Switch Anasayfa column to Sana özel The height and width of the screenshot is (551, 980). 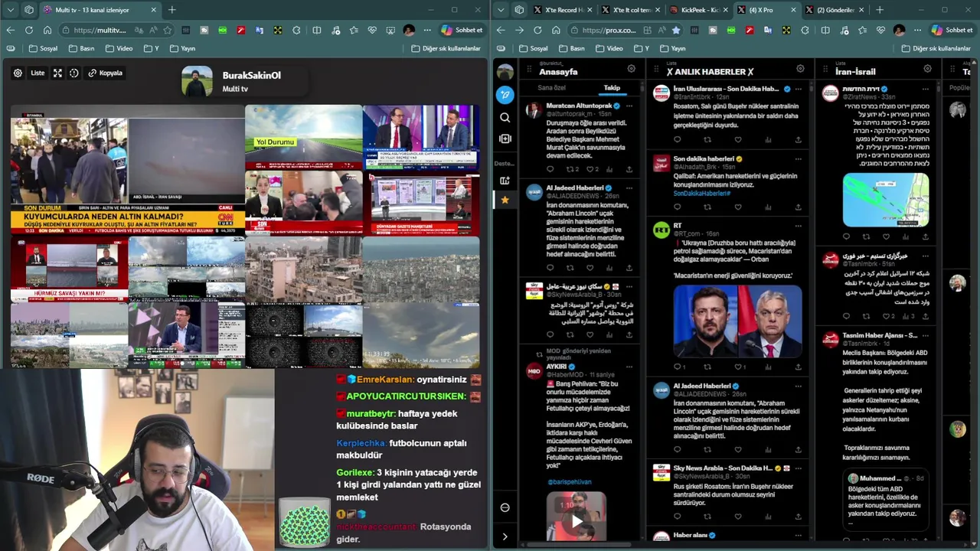[551, 87]
